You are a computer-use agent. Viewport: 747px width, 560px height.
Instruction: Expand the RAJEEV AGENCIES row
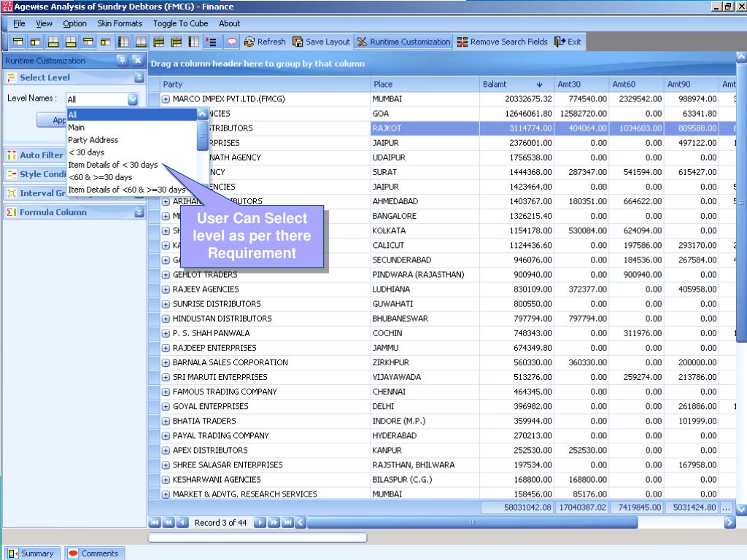[166, 289]
